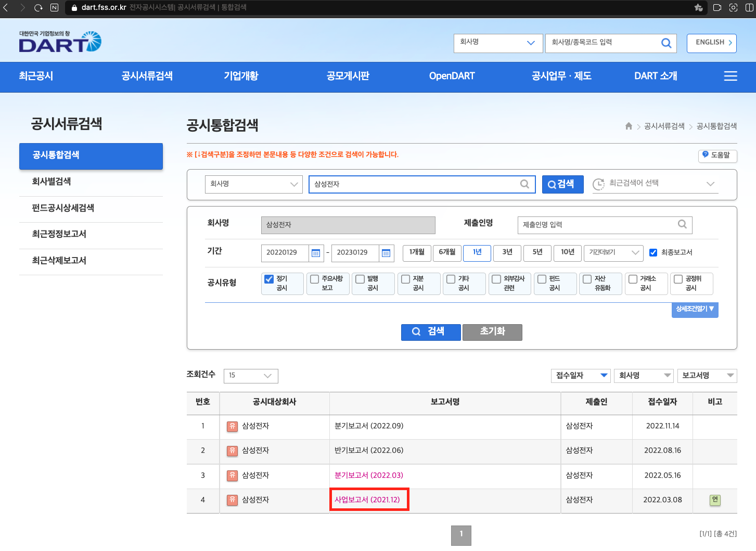This screenshot has width=756, height=551.
Task: Sort by 회사명 dropdown above table
Action: [x=644, y=376]
